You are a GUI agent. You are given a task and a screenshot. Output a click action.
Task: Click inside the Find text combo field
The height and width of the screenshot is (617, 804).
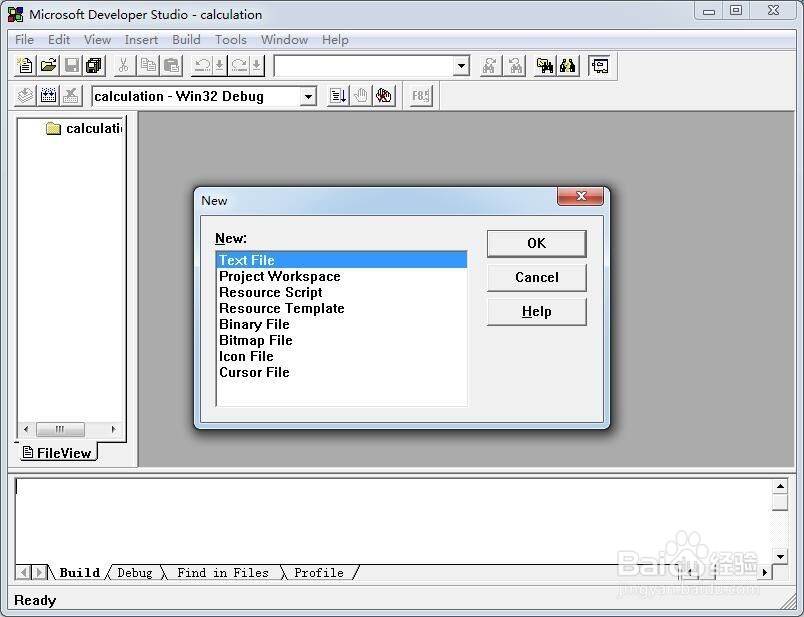tap(364, 66)
